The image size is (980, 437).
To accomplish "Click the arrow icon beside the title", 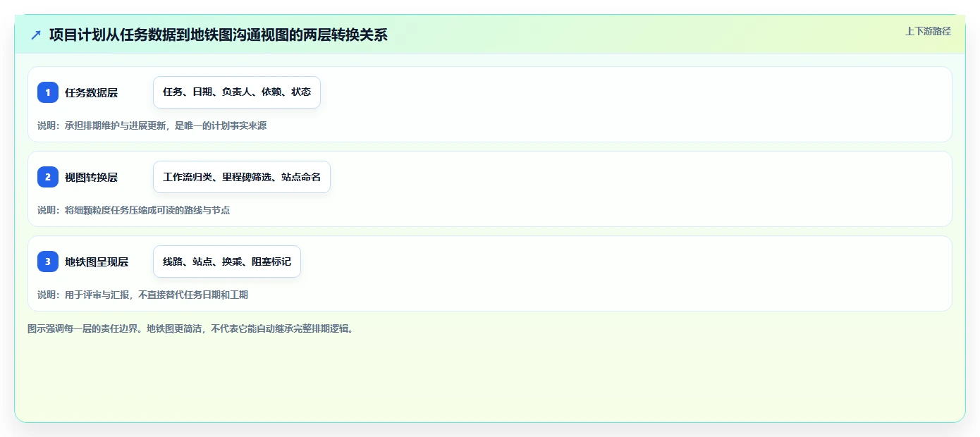I will tap(36, 35).
